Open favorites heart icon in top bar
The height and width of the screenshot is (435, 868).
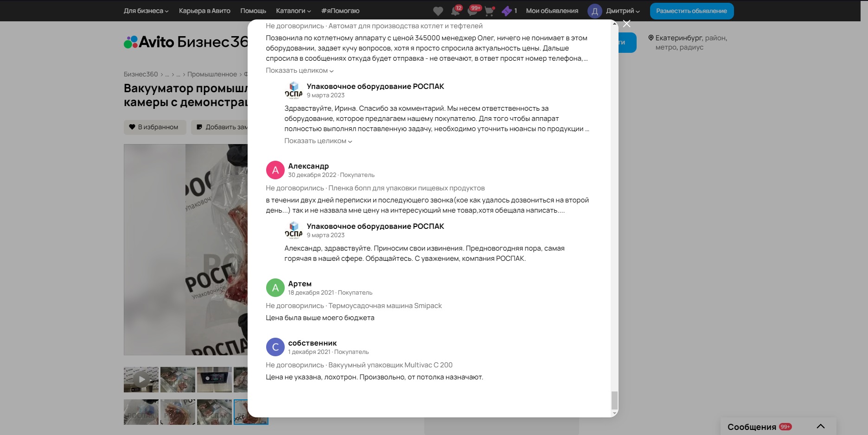[438, 11]
